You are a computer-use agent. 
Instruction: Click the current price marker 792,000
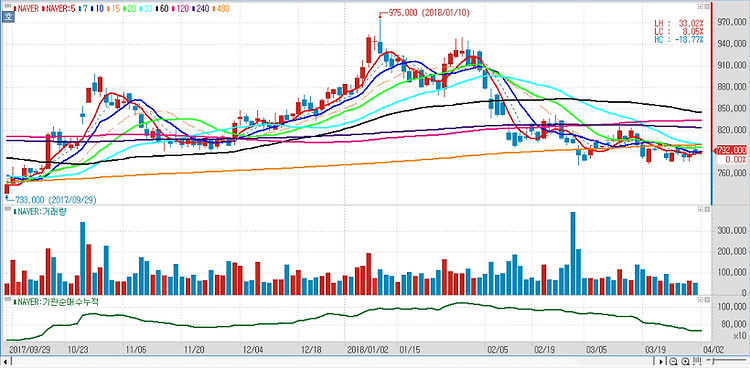coord(731,150)
